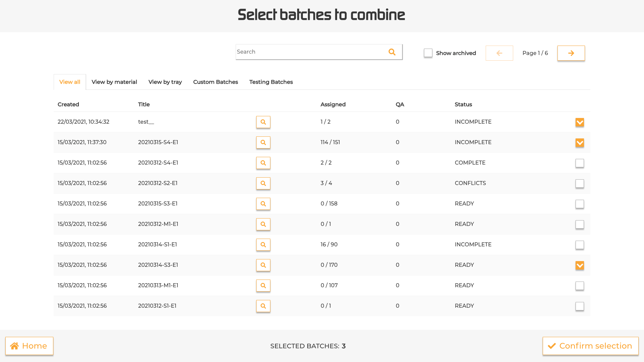Viewport: 644px width, 362px height.
Task: Switch to the View by material tab
Action: point(114,82)
